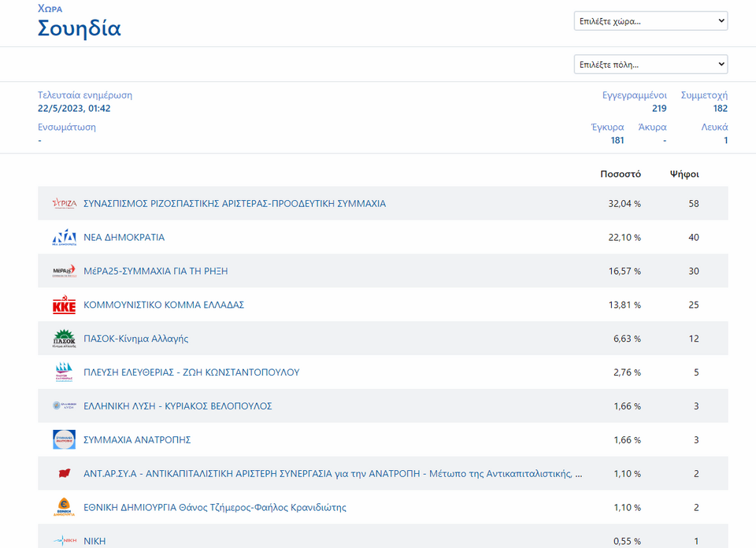Screen dimensions: 756x548
Task: Click the 16,57 % percentage value
Action: (x=624, y=271)
